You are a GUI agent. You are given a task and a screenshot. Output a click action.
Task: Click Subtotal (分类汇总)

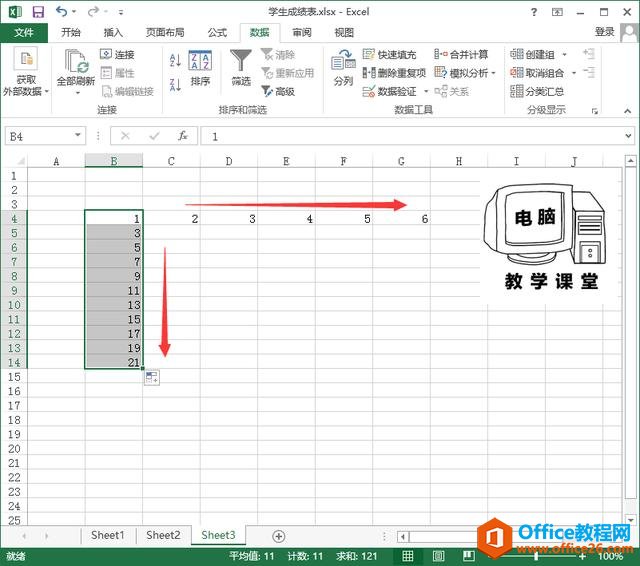[x=538, y=91]
